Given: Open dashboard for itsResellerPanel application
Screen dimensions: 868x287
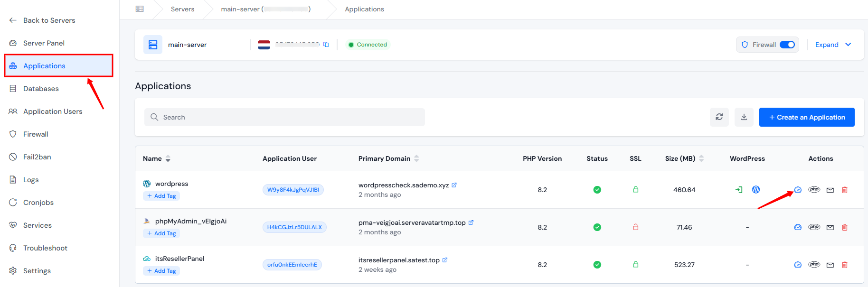Looking at the screenshot, I should [798, 265].
